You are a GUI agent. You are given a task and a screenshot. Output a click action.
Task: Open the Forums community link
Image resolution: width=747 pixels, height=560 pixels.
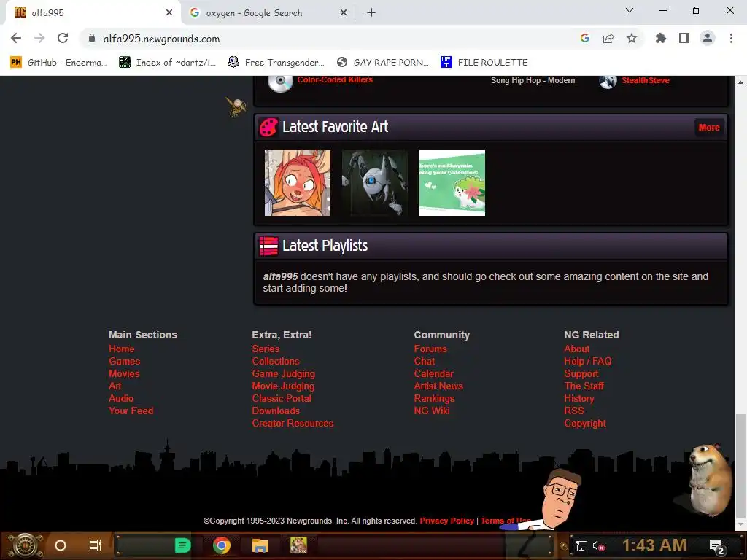430,349
